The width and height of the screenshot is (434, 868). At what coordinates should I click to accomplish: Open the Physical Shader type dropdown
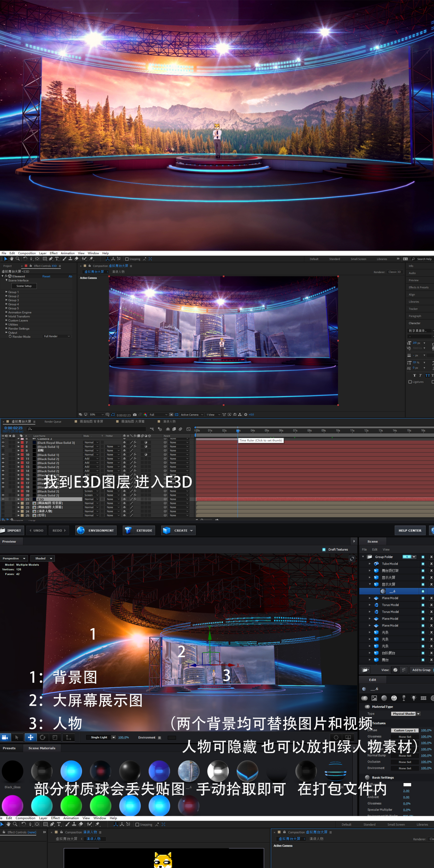pyautogui.click(x=406, y=714)
